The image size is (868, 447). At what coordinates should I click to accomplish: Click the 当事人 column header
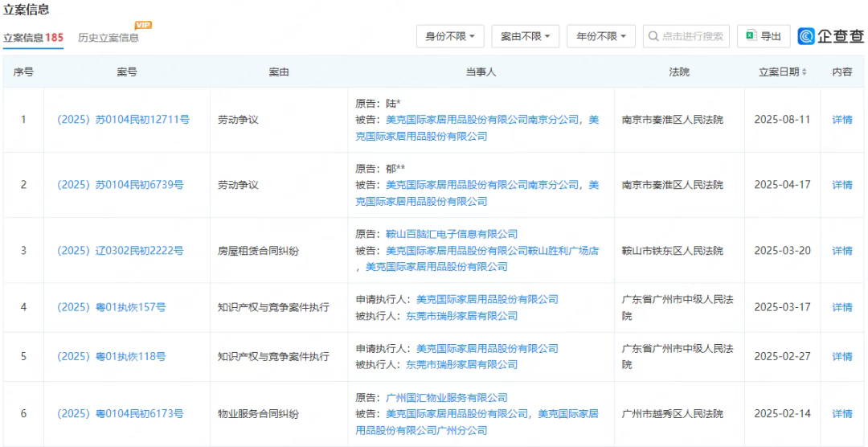(481, 72)
